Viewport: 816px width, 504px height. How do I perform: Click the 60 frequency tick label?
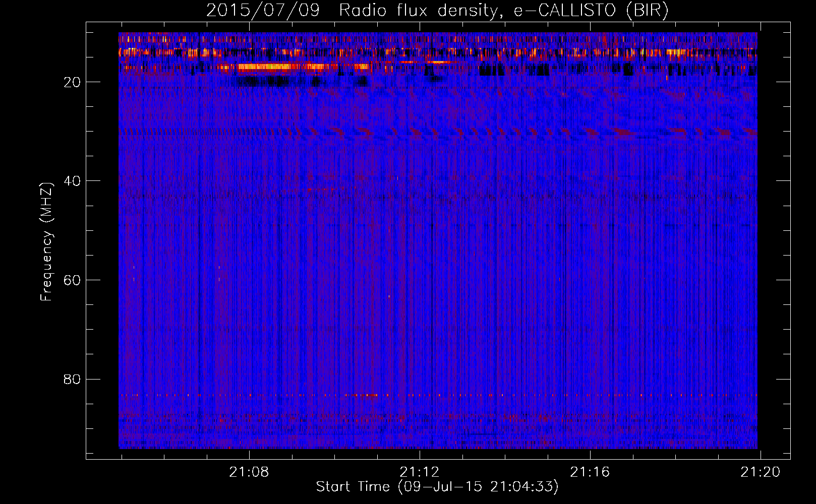pos(72,280)
